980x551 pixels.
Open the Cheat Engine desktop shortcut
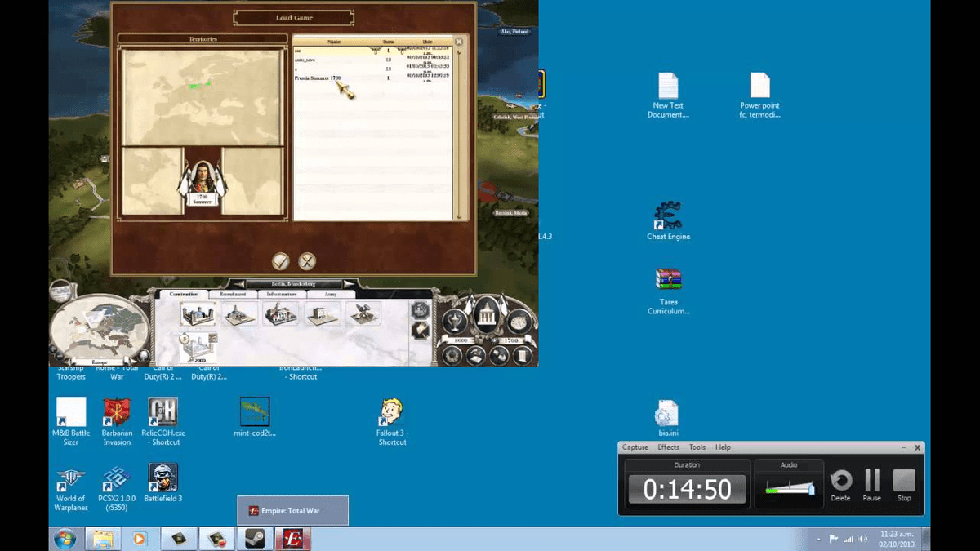click(668, 220)
